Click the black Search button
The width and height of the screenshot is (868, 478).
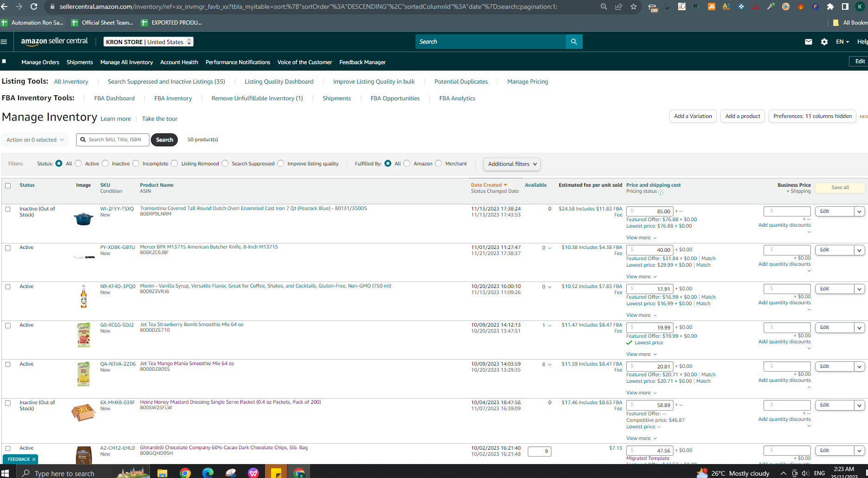pyautogui.click(x=164, y=140)
